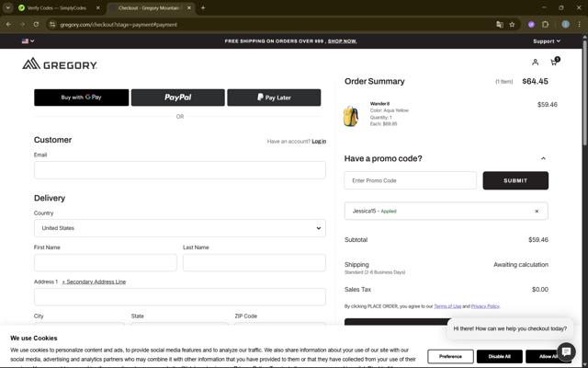
Task: Open the Chrome profile avatar
Action: [566, 25]
